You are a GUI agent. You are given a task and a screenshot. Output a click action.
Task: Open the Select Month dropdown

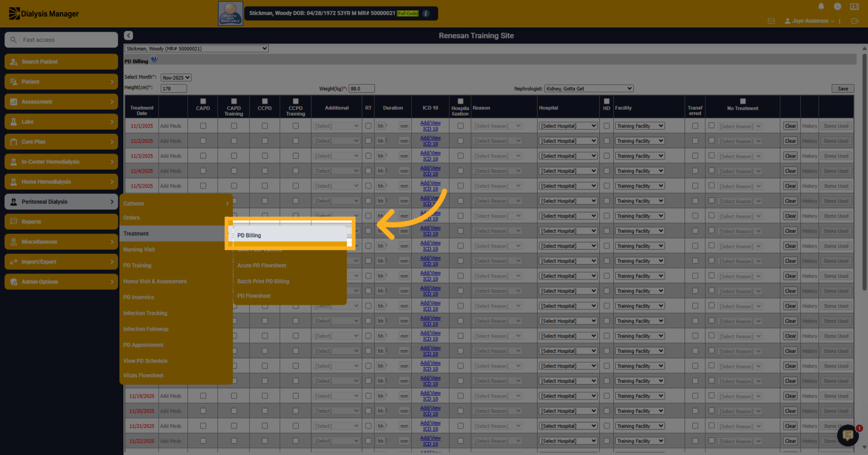176,77
